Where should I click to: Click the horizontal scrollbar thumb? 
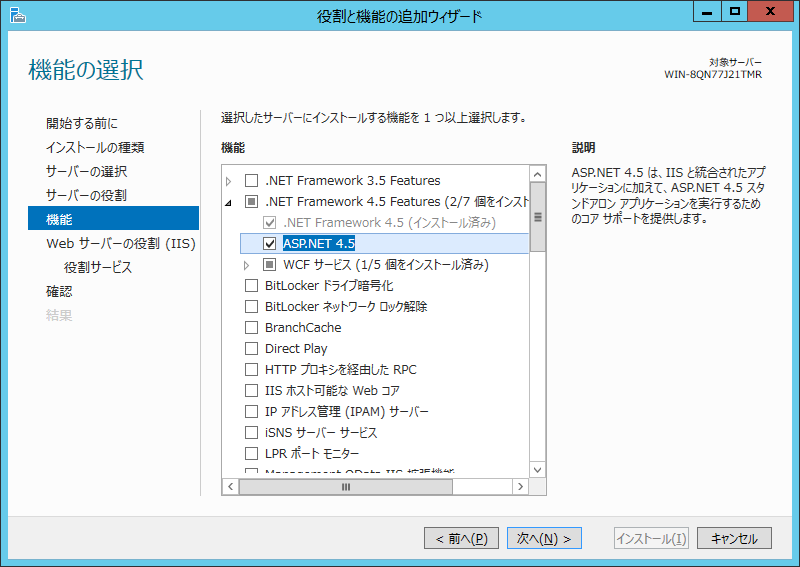pyautogui.click(x=346, y=487)
